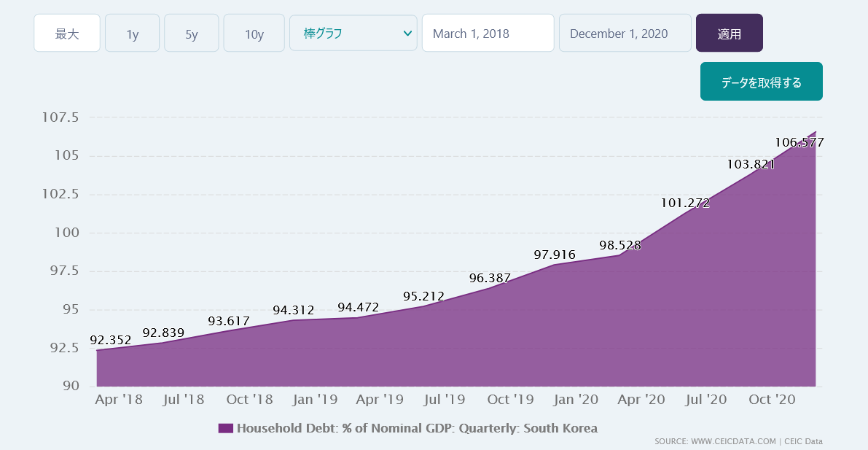Toggle the Household Debt series legend label

[x=417, y=428]
